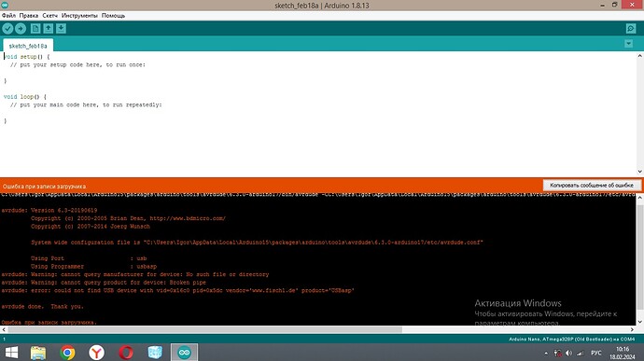The height and width of the screenshot is (361, 644).
Task: Save sketch with the Save icon
Action: (61, 28)
